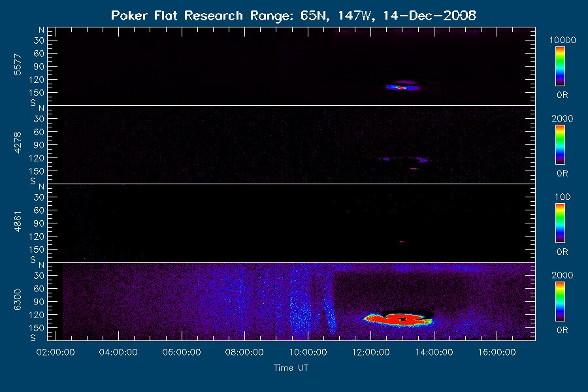Click the small emission spot in 4278 panel

pyautogui.click(x=414, y=169)
